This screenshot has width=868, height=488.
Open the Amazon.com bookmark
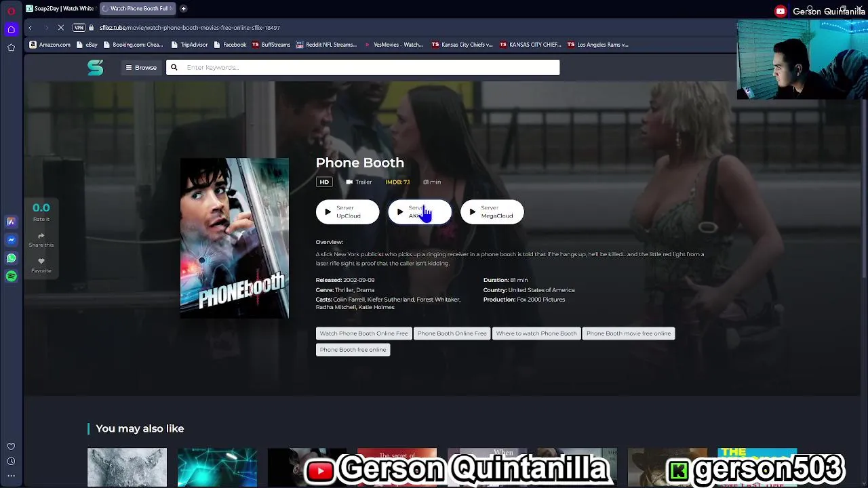[51, 45]
